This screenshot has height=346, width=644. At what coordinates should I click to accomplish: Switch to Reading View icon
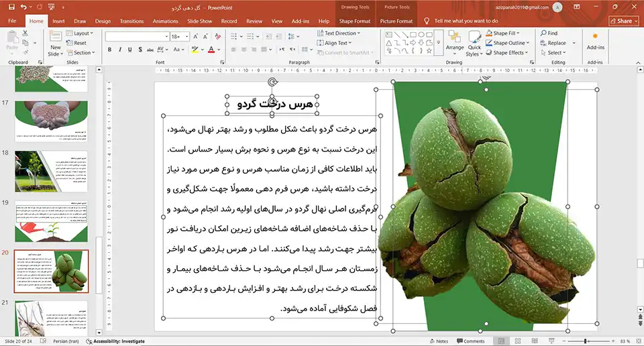pyautogui.click(x=535, y=341)
